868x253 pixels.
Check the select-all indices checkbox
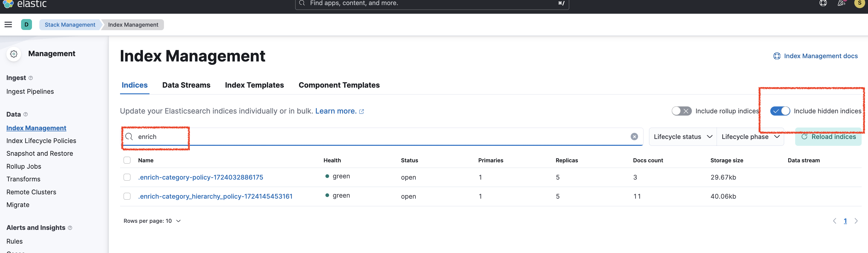(127, 160)
